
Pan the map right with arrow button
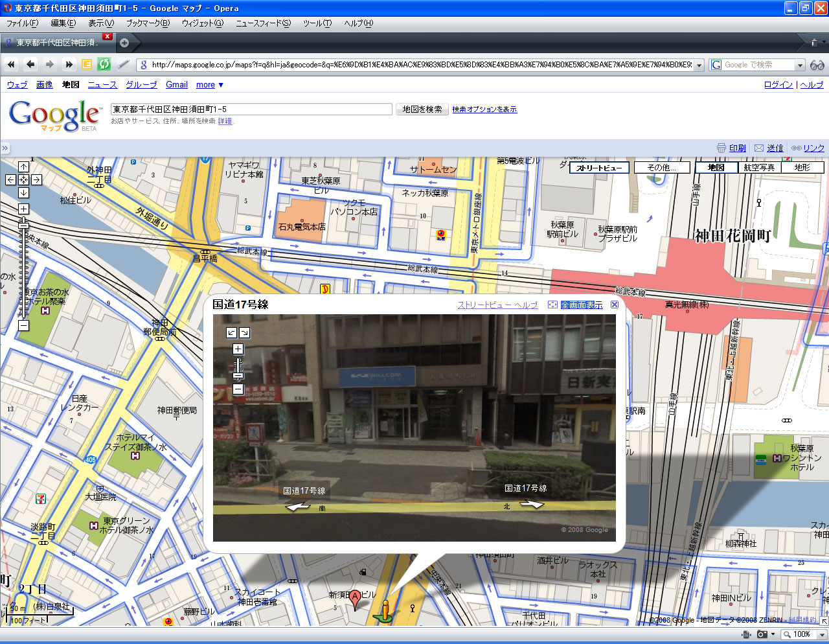point(36,179)
